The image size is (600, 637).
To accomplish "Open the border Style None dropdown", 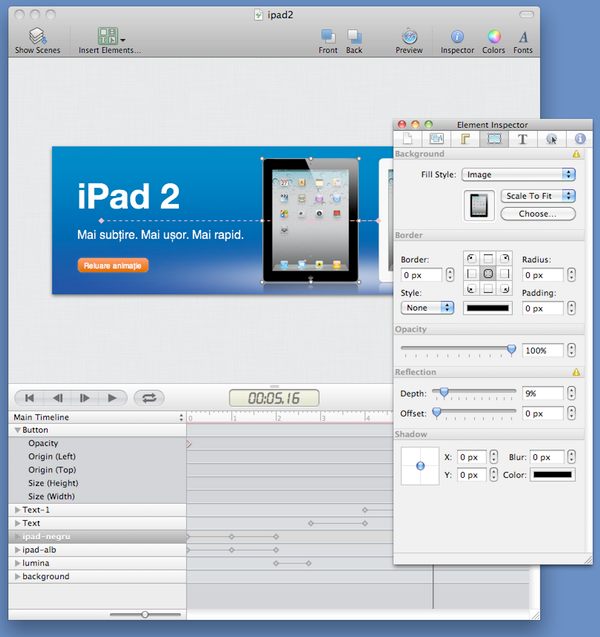I will pyautogui.click(x=427, y=308).
